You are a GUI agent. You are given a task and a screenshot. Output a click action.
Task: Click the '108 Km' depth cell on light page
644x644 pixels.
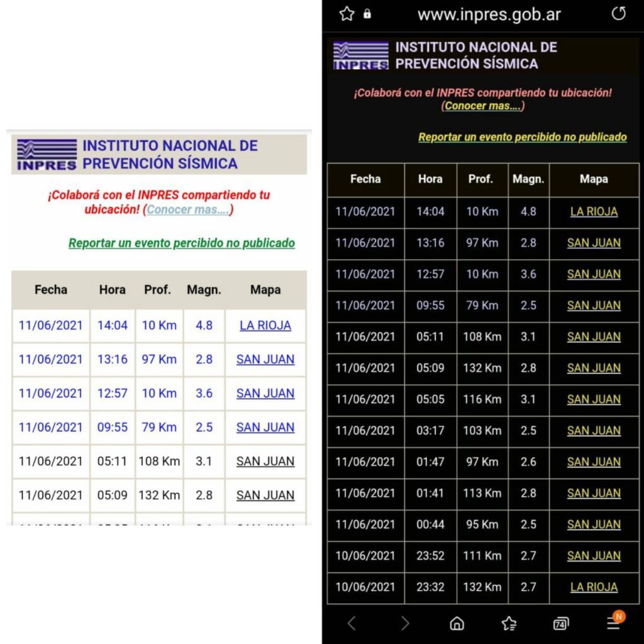tap(159, 462)
